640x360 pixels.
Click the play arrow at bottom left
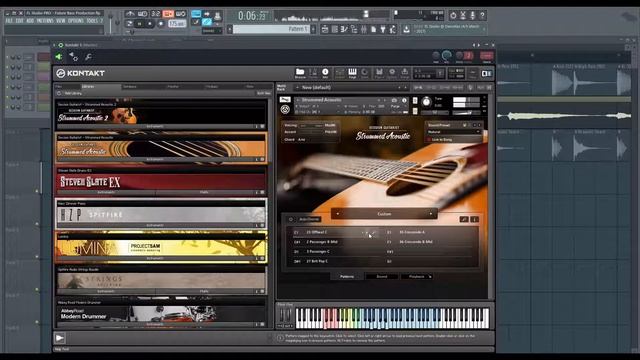(x=60, y=338)
